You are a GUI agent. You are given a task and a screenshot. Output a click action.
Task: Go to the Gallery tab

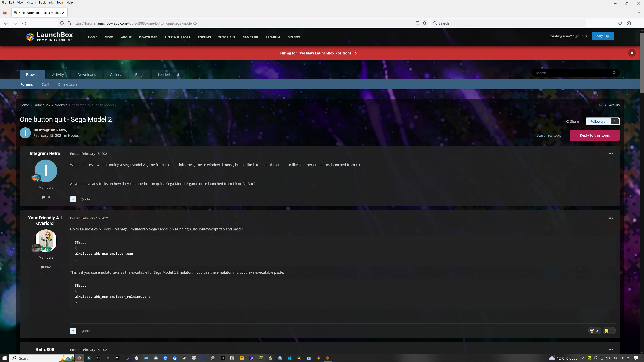point(116,74)
